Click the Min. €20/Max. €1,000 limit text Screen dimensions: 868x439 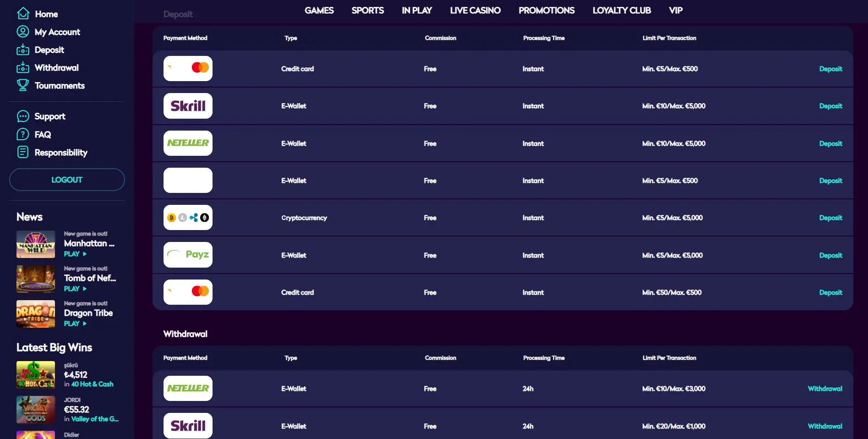point(674,426)
